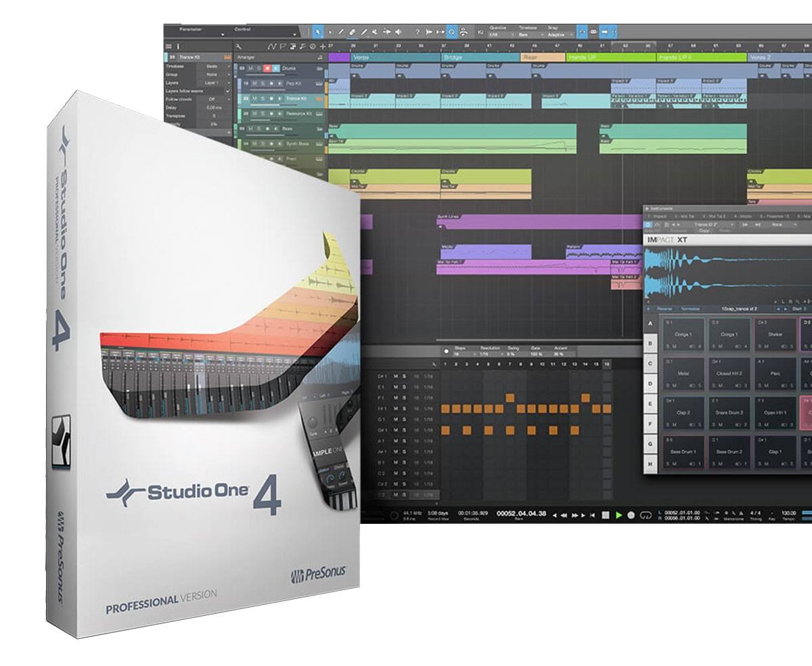Viewport: 812px width, 666px height.
Task: Toggle monitor on the Drums track
Action: click(276, 68)
